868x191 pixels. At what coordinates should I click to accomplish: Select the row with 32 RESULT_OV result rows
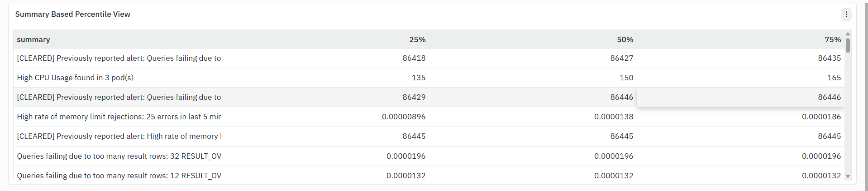tap(429, 156)
